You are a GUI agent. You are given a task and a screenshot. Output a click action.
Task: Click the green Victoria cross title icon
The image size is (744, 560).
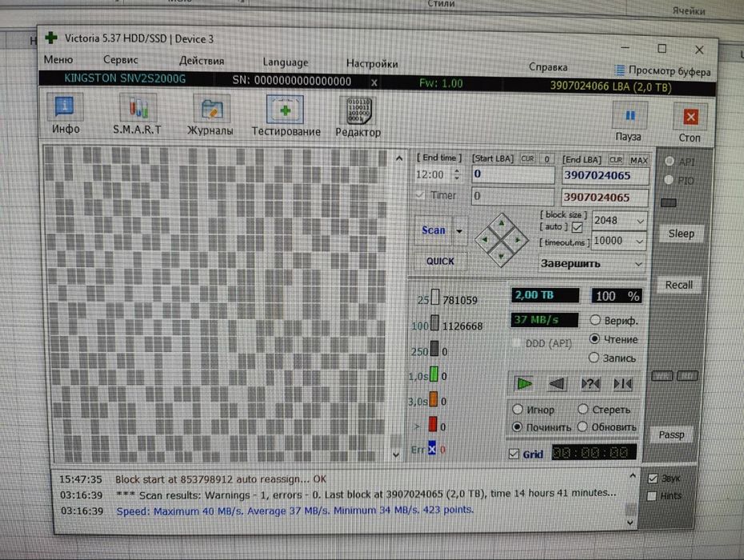click(51, 38)
